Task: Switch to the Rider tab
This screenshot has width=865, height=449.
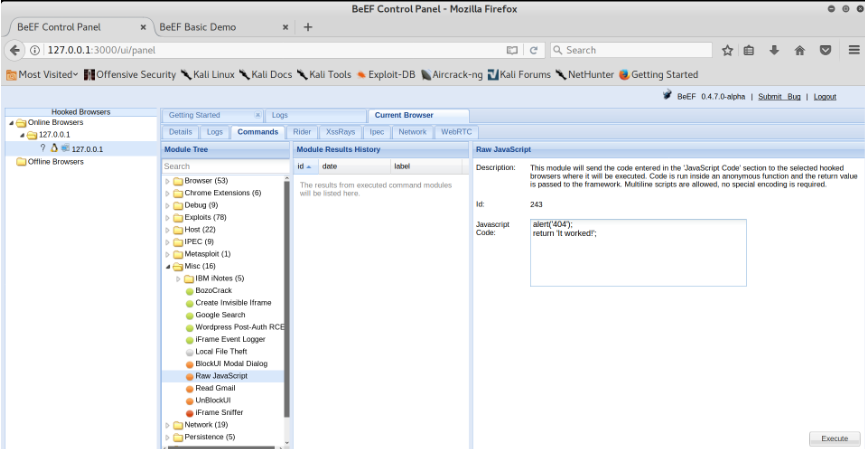Action: tap(302, 132)
